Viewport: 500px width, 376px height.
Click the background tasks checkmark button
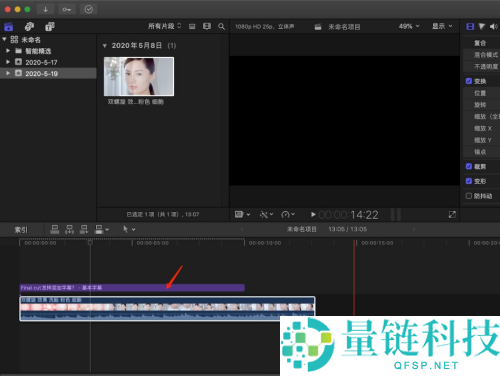coord(89,9)
